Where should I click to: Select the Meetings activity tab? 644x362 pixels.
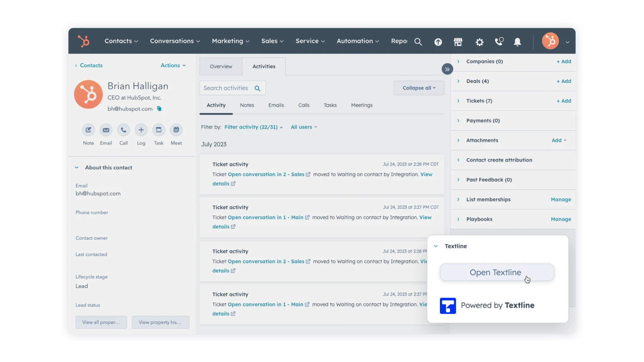(x=362, y=105)
